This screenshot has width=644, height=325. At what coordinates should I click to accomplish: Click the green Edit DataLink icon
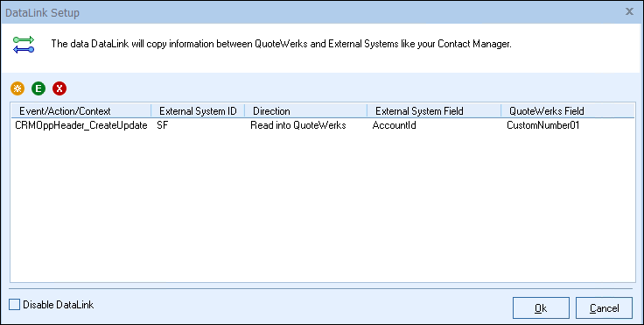pyautogui.click(x=38, y=88)
